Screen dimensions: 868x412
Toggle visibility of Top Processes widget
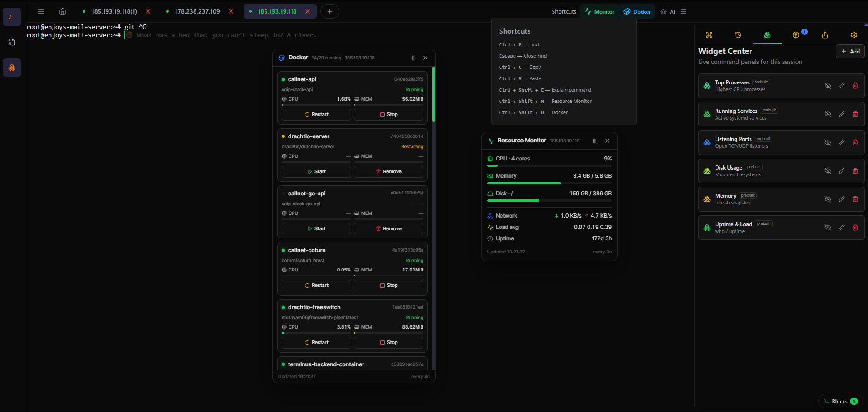[828, 86]
